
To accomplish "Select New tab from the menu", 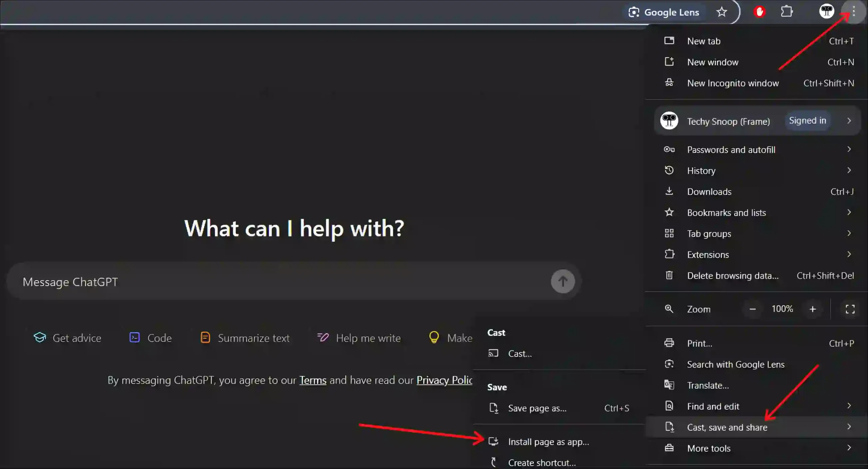I will (x=757, y=41).
